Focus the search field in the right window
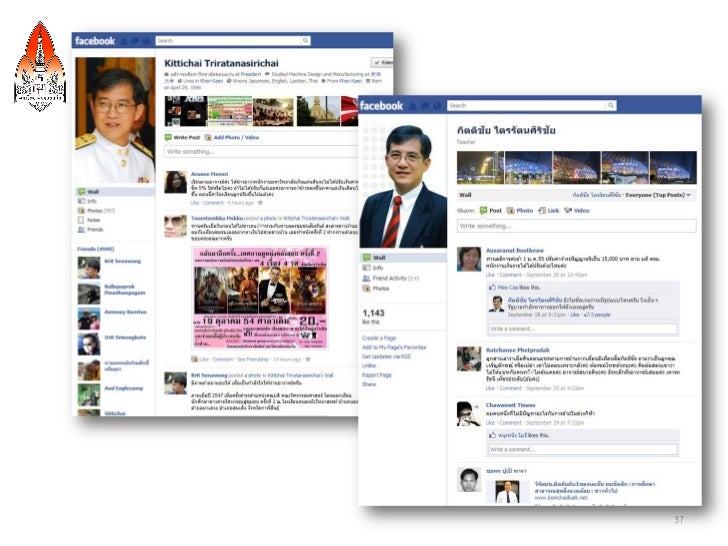Screen dimensions: 728x546 pos(527,105)
